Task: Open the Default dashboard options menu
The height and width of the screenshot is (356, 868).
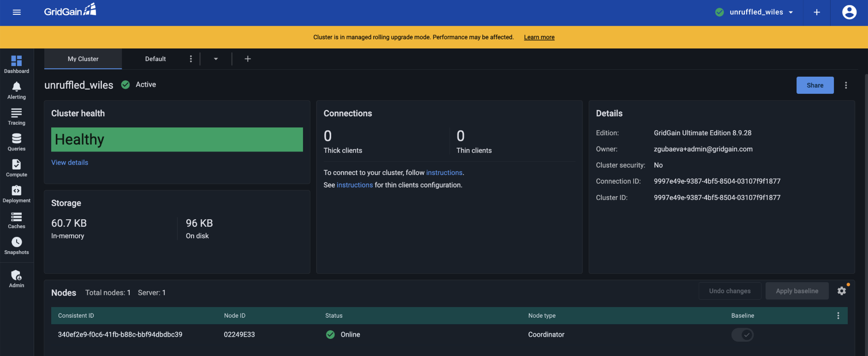Action: pyautogui.click(x=191, y=59)
